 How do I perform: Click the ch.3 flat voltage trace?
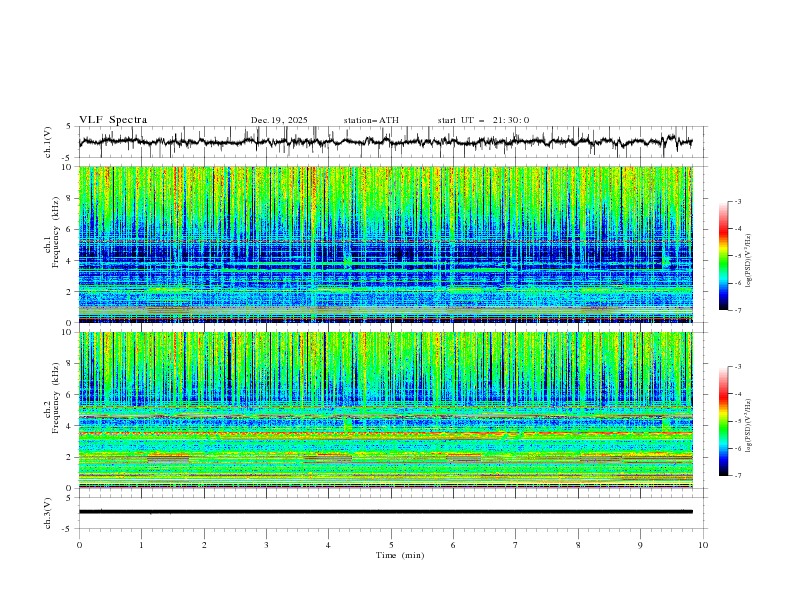coord(386,512)
